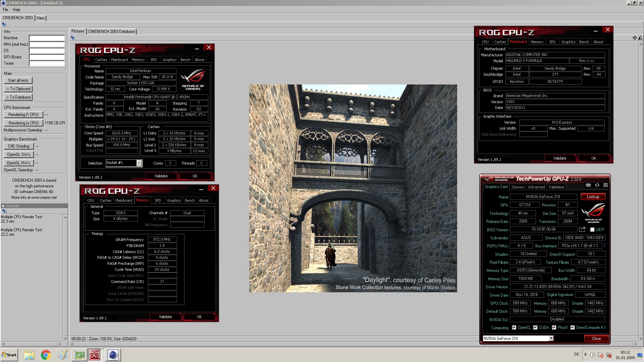Image resolution: width=644 pixels, height=362 pixels.
Task: Open the Validation tab in GPU-Z
Action: coord(556,187)
